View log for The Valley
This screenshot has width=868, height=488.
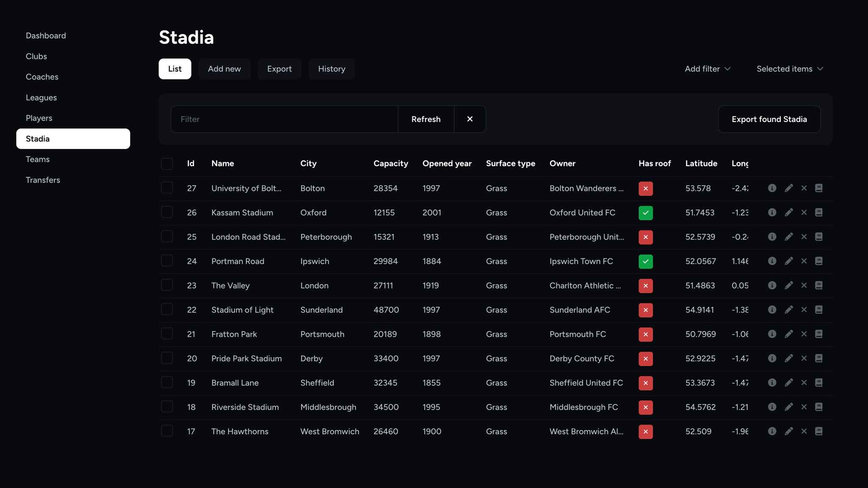[819, 286]
